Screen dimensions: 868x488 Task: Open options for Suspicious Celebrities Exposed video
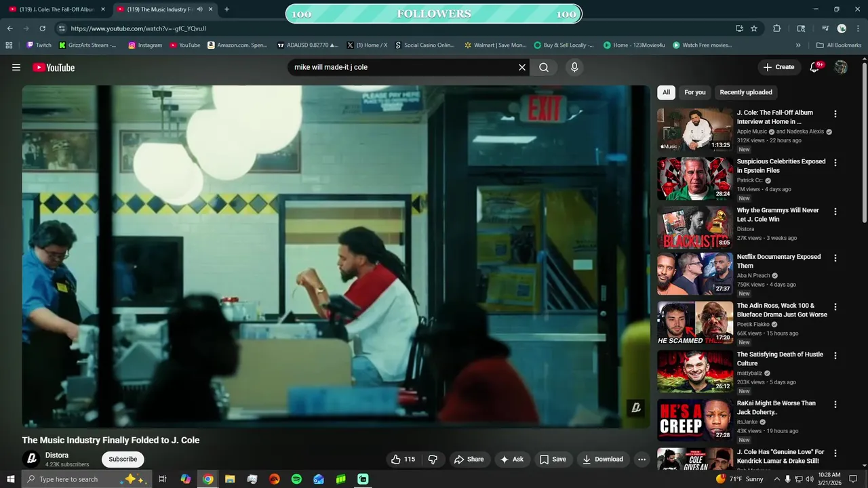pyautogui.click(x=835, y=163)
